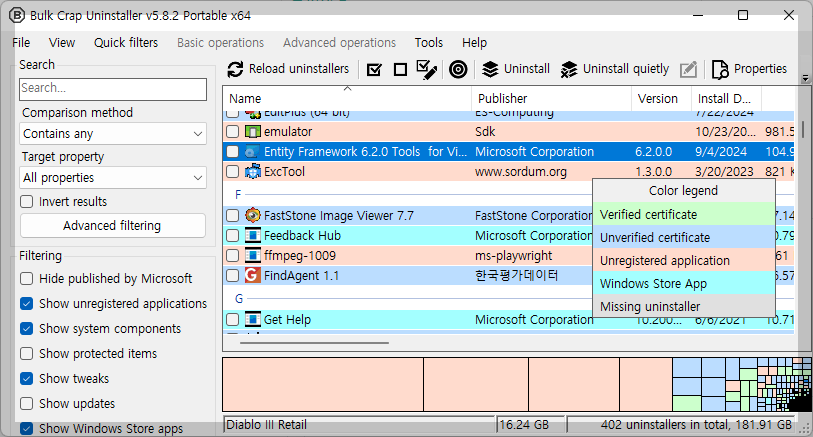Viewport: 813px width, 437px height.
Task: Click the Reload uninstallers refresh icon
Action: (x=235, y=69)
